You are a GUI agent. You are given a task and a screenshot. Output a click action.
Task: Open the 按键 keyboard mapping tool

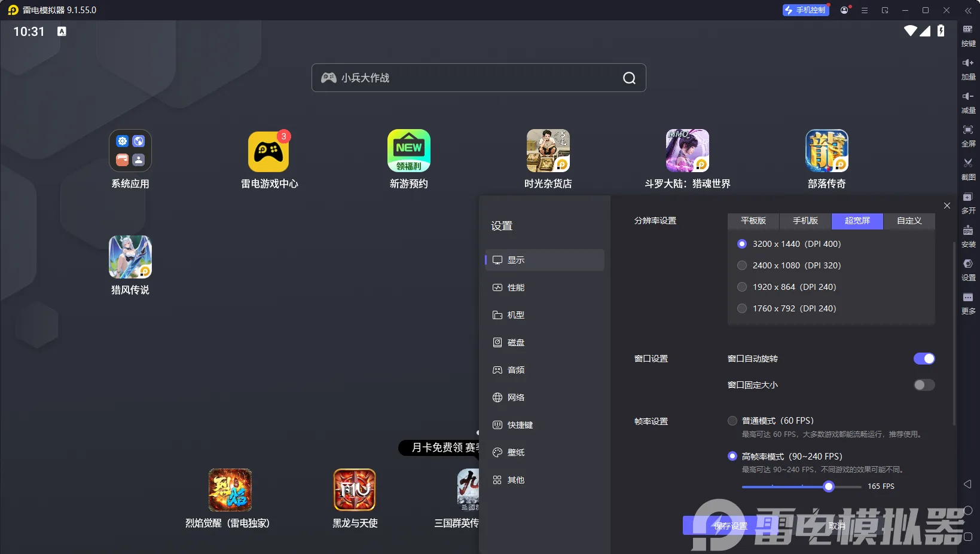(x=968, y=35)
